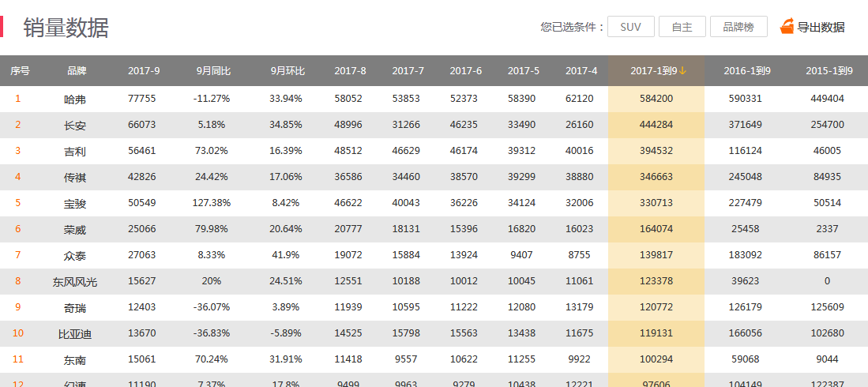Click 宝骏's 2017-5 value 34124
The image size is (868, 387).
click(521, 203)
